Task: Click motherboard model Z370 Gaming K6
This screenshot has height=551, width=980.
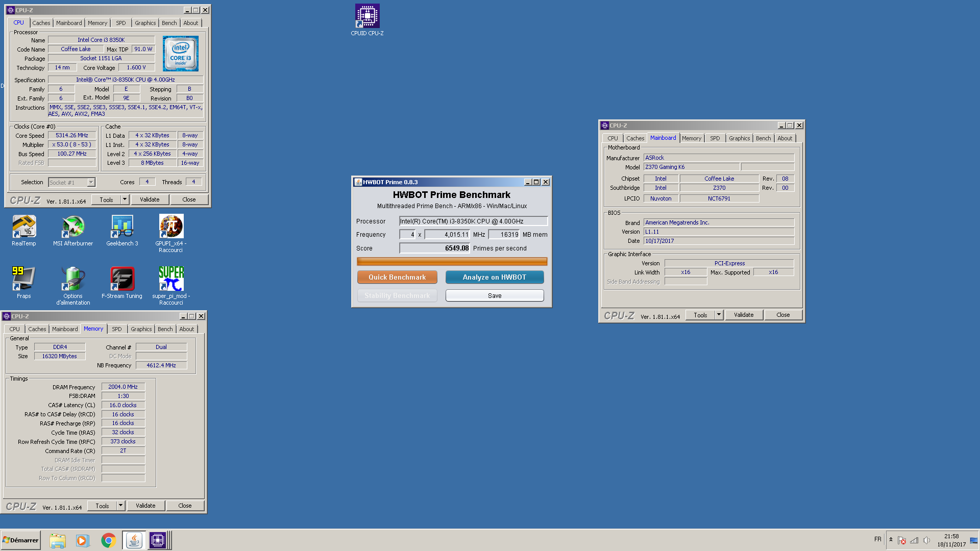Action: click(x=691, y=167)
